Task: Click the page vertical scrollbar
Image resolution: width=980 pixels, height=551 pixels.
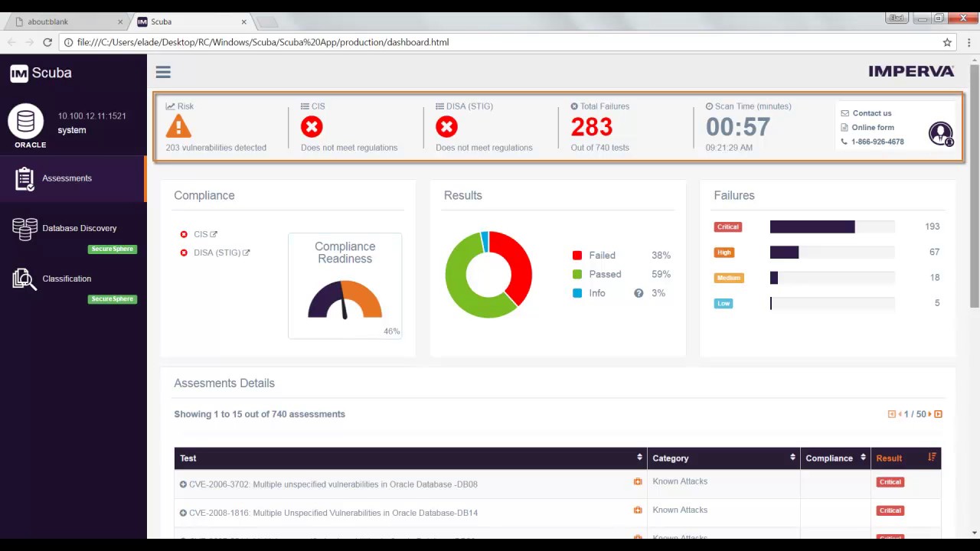Action: [x=974, y=187]
